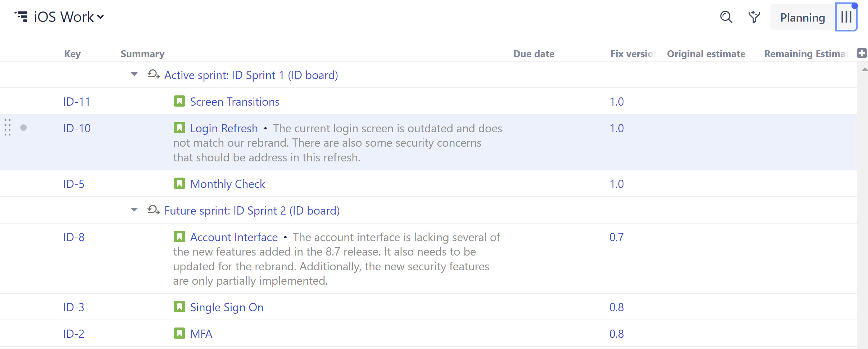Click the add column plus icon

pyautogui.click(x=862, y=53)
